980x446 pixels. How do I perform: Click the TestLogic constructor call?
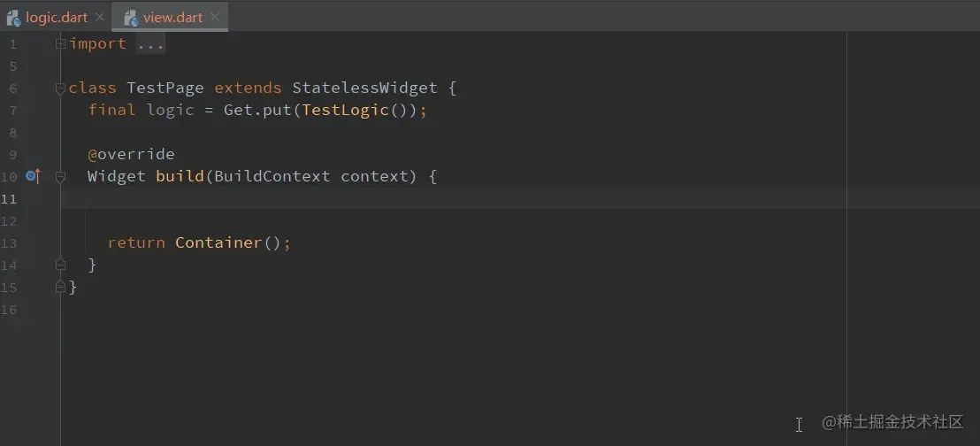pos(346,110)
